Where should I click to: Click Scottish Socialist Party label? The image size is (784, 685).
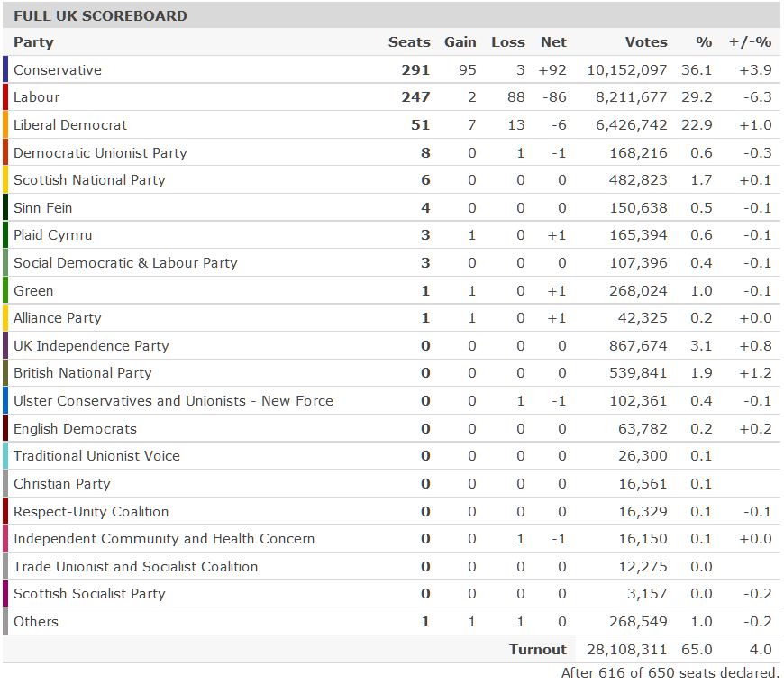[89, 594]
